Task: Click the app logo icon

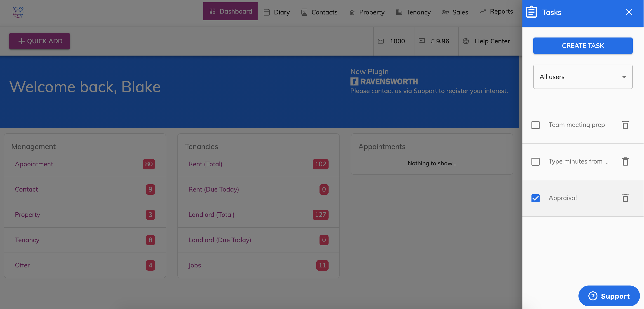Action: point(18,12)
